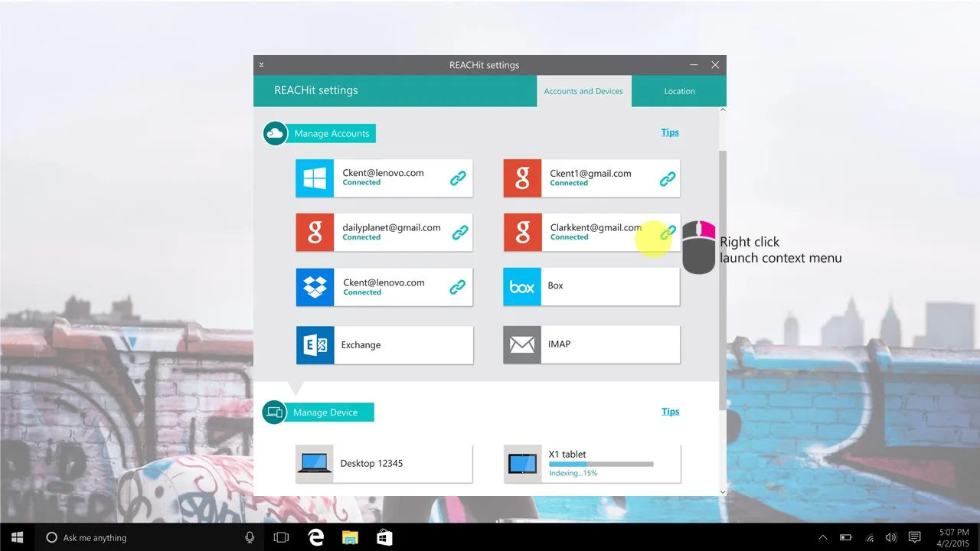Viewport: 980px width, 551px height.
Task: Click the Exchange logo icon
Action: point(315,345)
